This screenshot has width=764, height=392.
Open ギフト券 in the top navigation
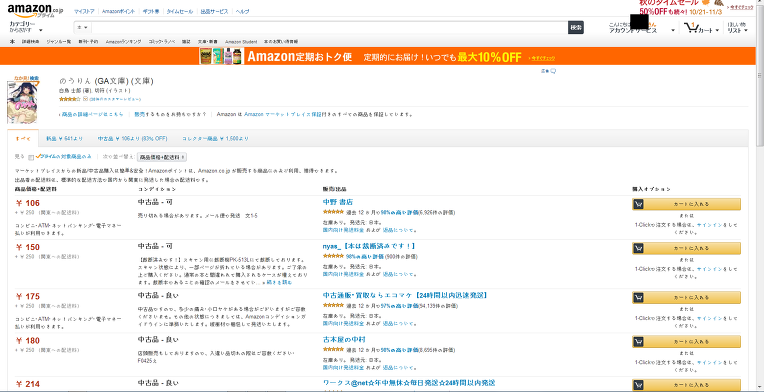[x=151, y=11]
